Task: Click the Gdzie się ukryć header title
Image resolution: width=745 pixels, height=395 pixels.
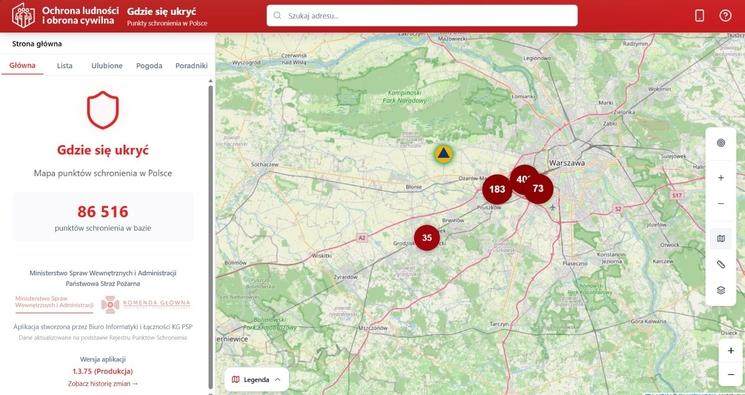Action: (x=162, y=11)
